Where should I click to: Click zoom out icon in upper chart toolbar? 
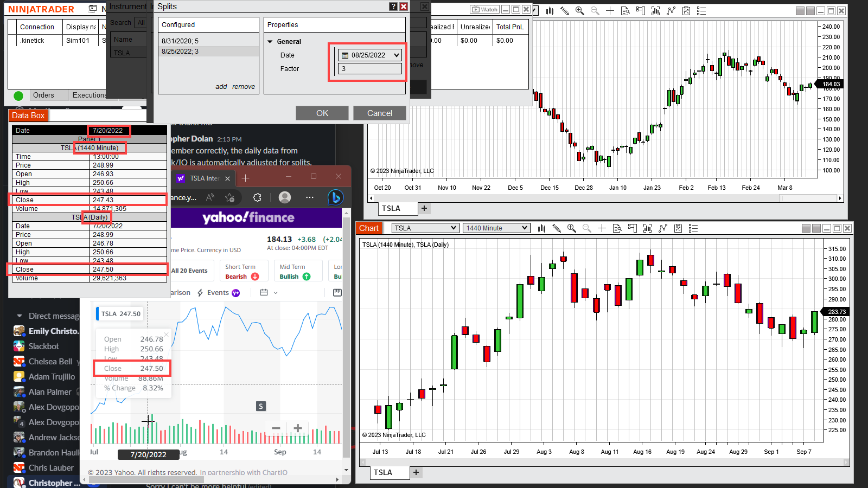pyautogui.click(x=595, y=11)
